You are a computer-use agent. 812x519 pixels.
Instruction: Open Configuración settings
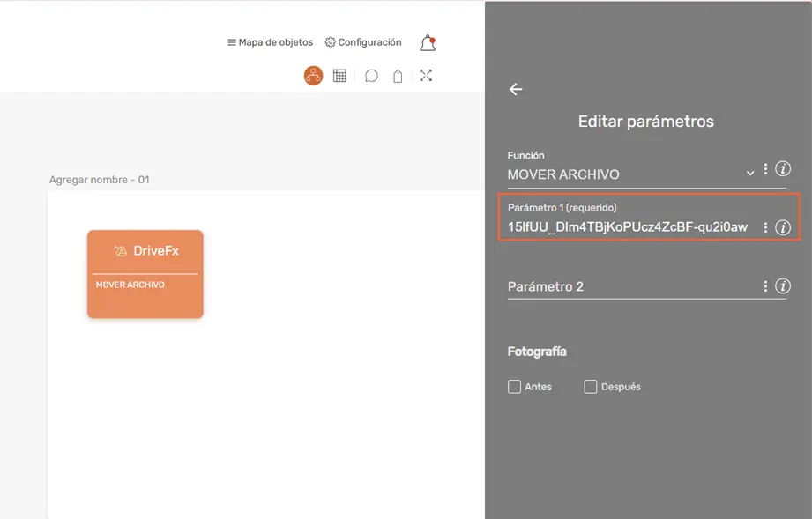[x=362, y=41]
